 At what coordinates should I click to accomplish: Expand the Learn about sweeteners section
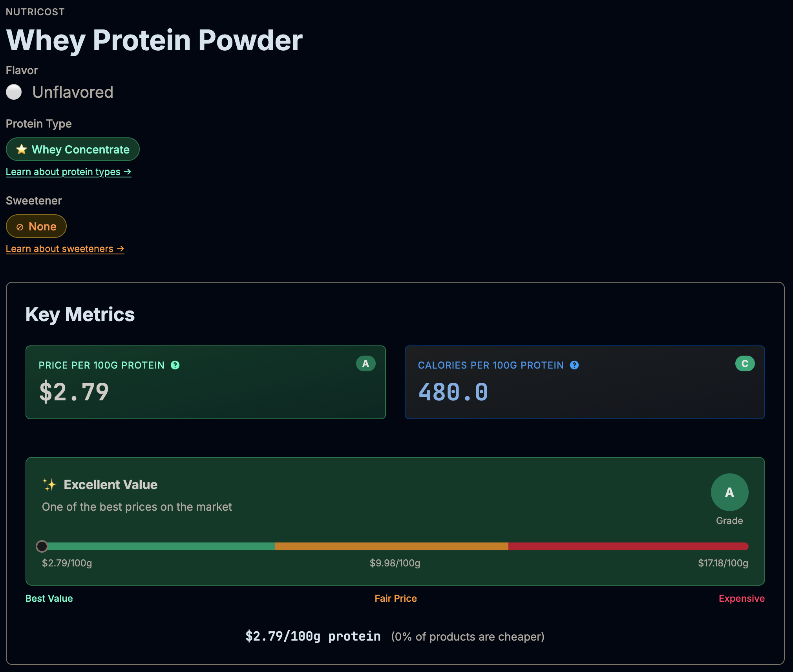[65, 248]
